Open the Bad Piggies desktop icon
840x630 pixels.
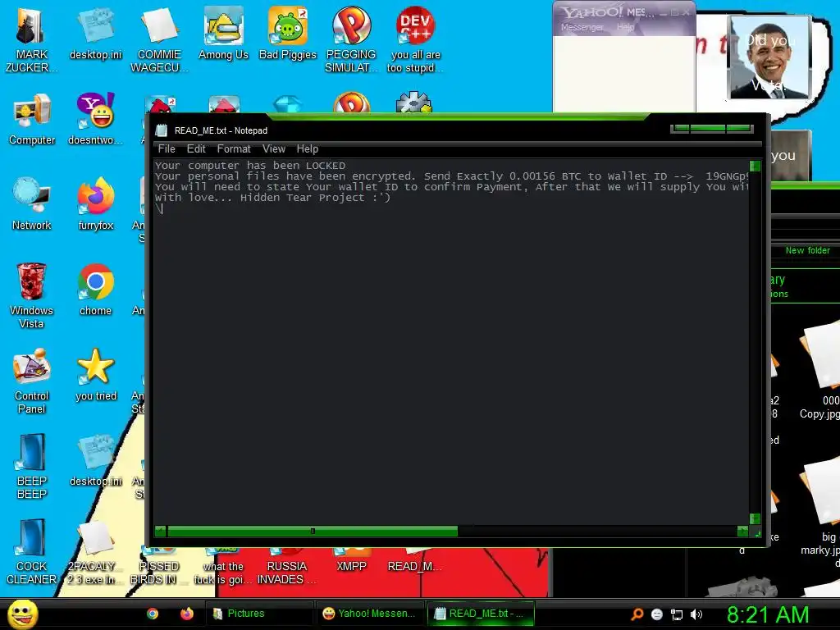pos(288,33)
